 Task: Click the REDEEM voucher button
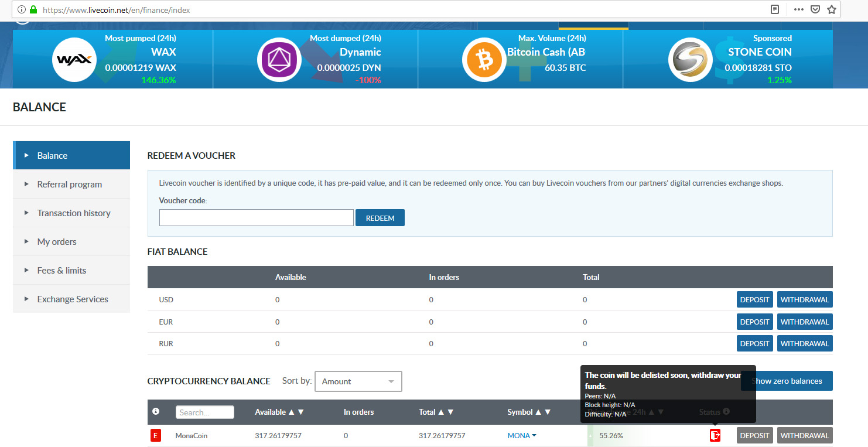pos(380,218)
